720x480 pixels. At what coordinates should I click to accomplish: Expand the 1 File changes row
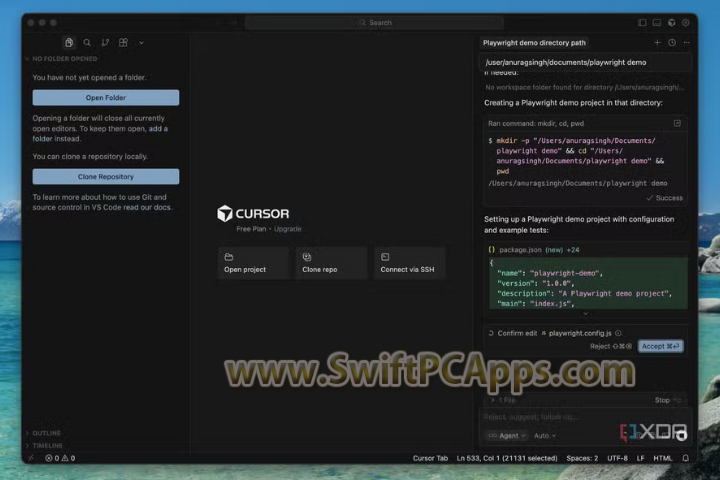coord(503,400)
